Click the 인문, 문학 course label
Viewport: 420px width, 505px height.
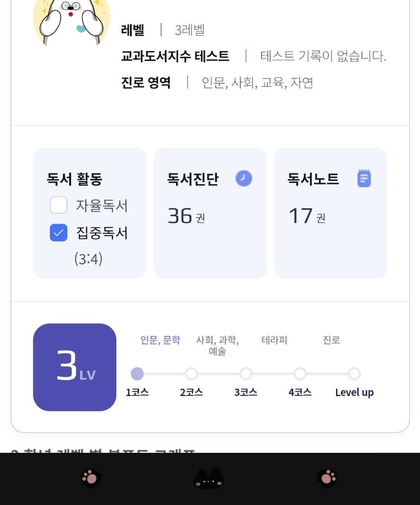point(160,340)
